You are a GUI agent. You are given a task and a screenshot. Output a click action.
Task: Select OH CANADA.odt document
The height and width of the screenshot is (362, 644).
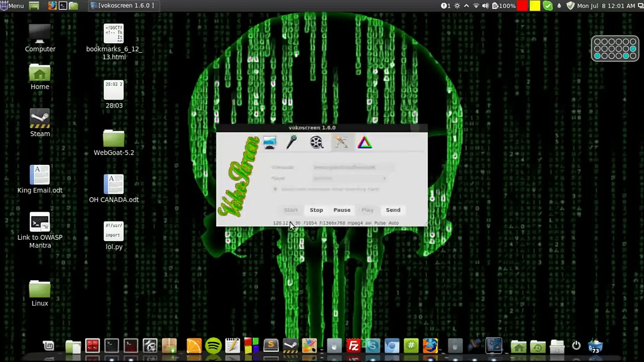114,189
